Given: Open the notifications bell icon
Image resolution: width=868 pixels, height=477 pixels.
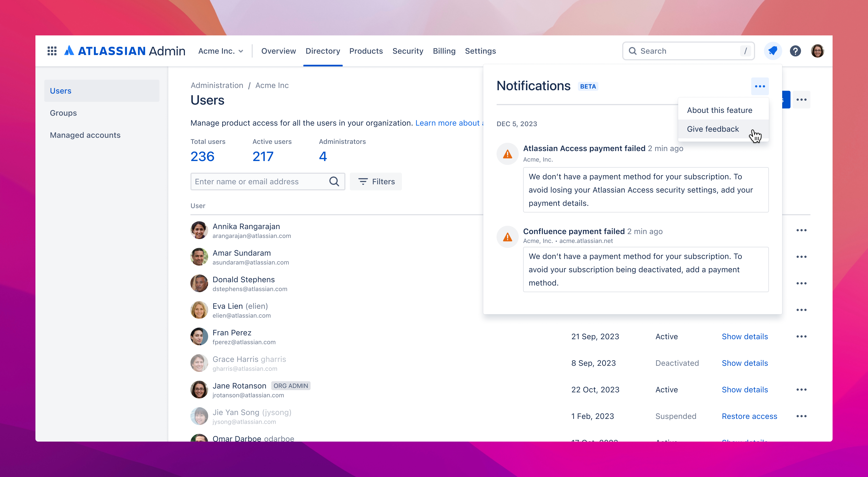Looking at the screenshot, I should (x=773, y=51).
